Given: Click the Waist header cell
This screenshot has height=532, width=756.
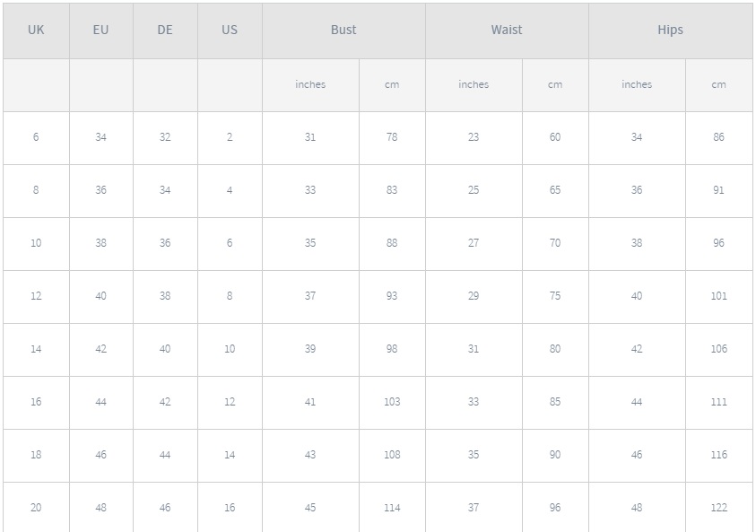Looking at the screenshot, I should point(507,31).
